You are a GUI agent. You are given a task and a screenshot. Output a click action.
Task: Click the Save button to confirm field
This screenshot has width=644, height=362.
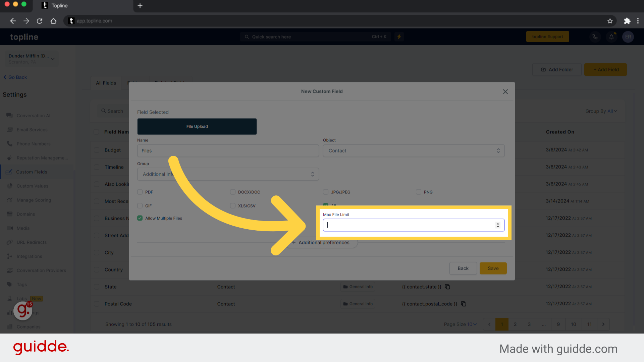[x=492, y=268]
